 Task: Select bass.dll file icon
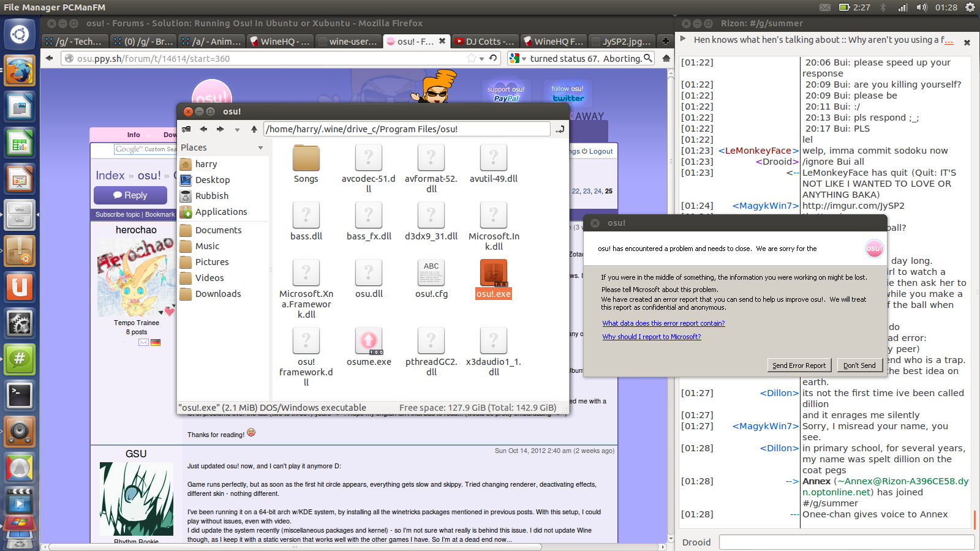[x=306, y=216]
